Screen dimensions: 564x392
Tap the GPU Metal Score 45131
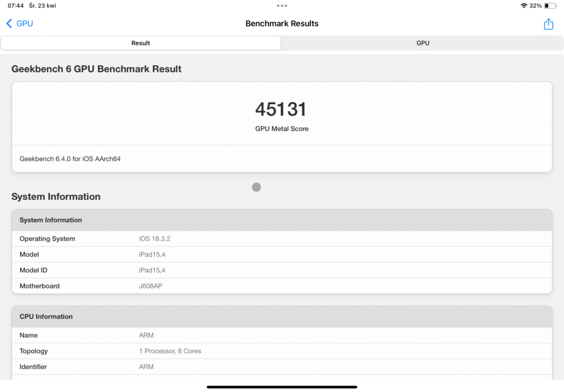coord(281,109)
